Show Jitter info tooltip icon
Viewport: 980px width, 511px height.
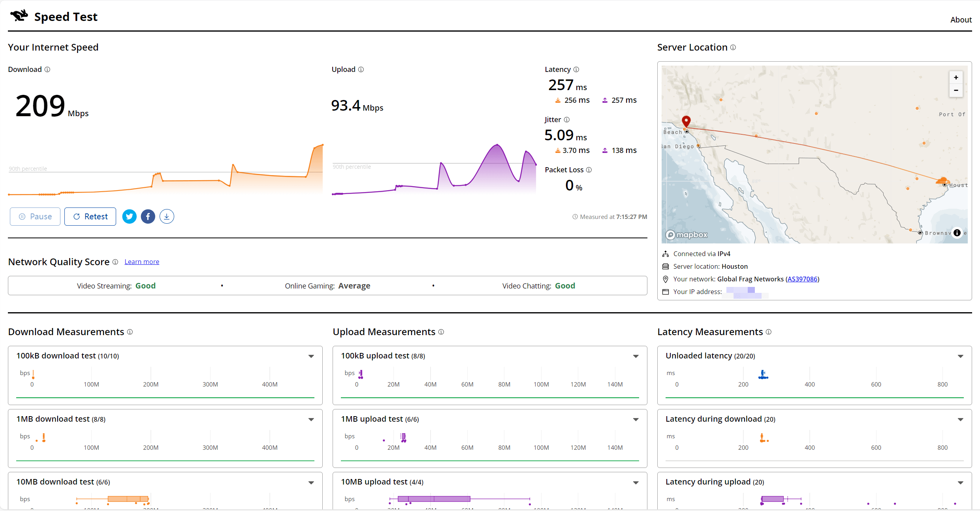[567, 120]
